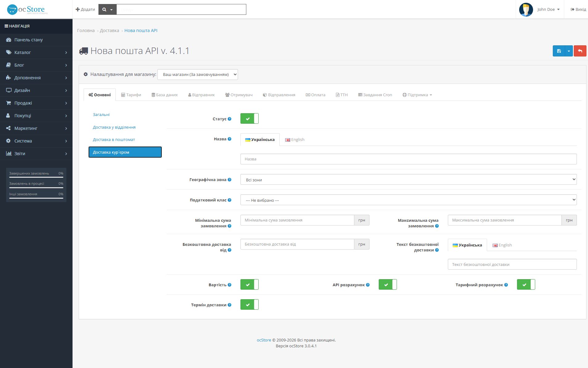Select English tab for Назва
The height and width of the screenshot is (368, 588).
(295, 140)
